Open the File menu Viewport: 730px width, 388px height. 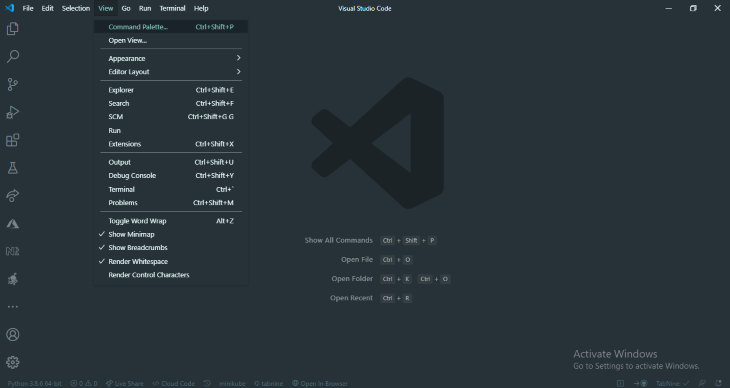point(28,8)
